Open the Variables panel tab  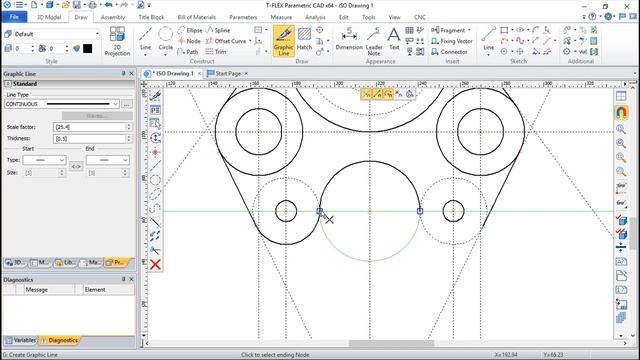[x=20, y=340]
